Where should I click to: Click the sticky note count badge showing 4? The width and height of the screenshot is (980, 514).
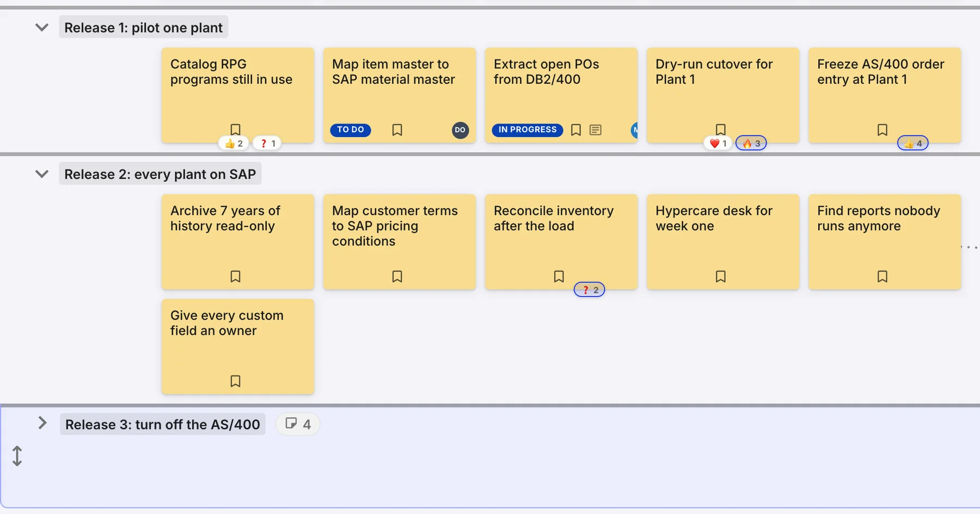[298, 424]
